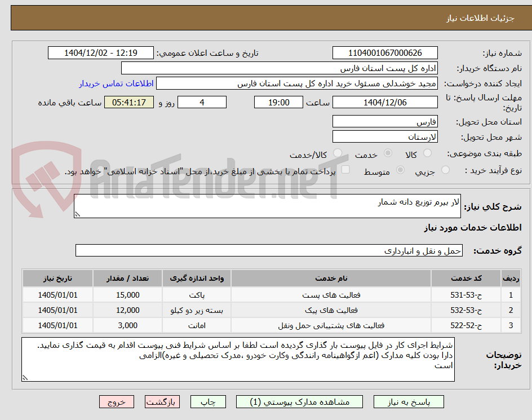Select the کالا radio button
This screenshot has width=532, height=420.
point(428,153)
